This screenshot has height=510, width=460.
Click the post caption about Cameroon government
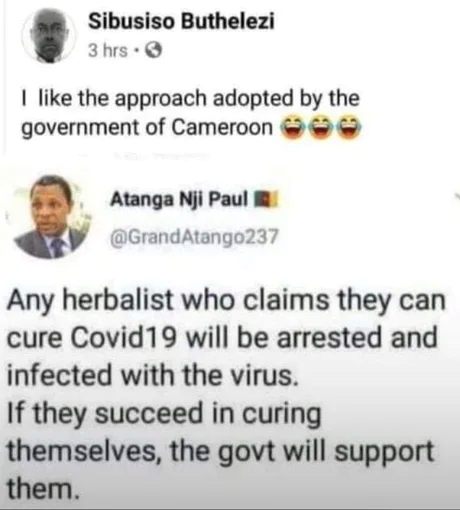tap(191, 113)
